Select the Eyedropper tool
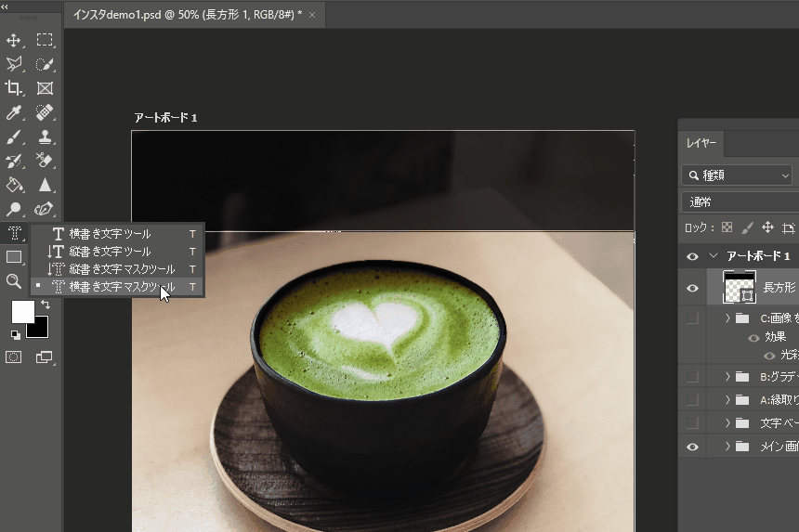Screen dimensions: 799x532 tap(14, 112)
